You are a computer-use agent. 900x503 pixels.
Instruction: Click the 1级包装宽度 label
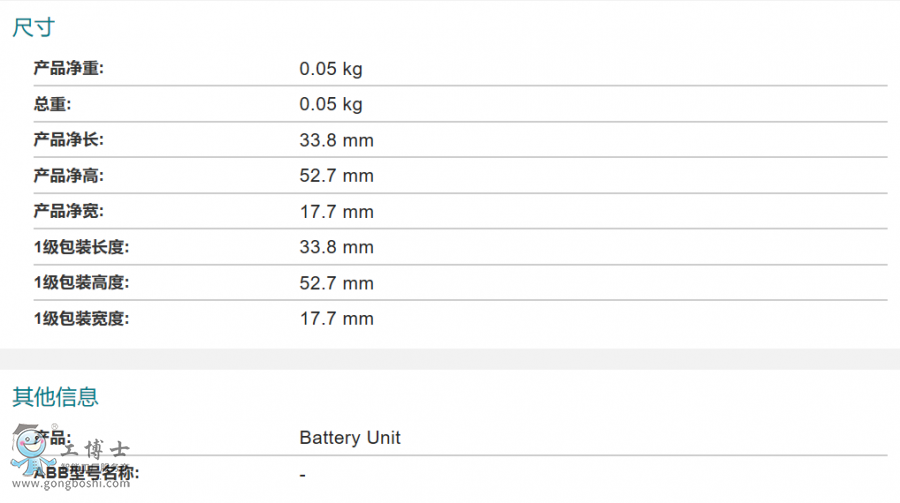tap(81, 319)
